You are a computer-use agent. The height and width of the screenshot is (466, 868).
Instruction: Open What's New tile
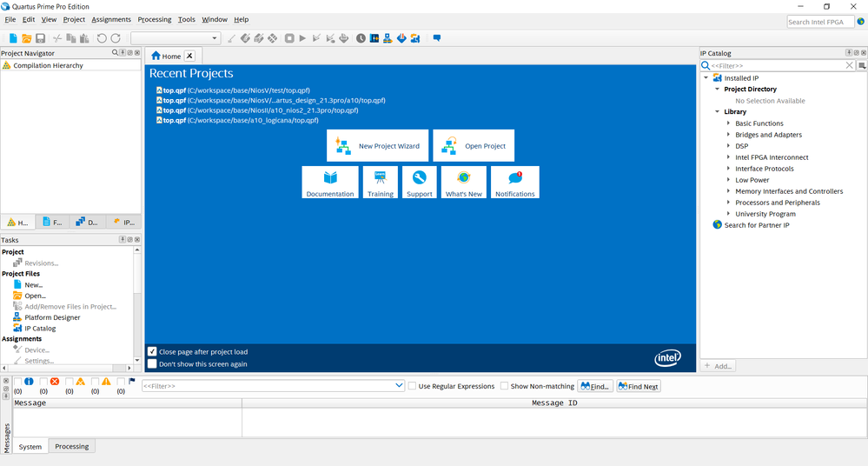tap(463, 183)
